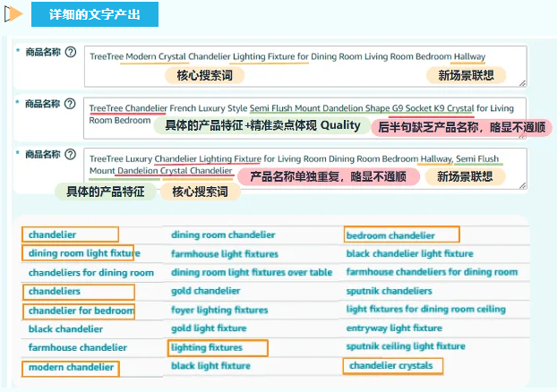557x392 pixels.
Task: Click the help icon beside the first 商品名称 label
Action: pos(70,54)
